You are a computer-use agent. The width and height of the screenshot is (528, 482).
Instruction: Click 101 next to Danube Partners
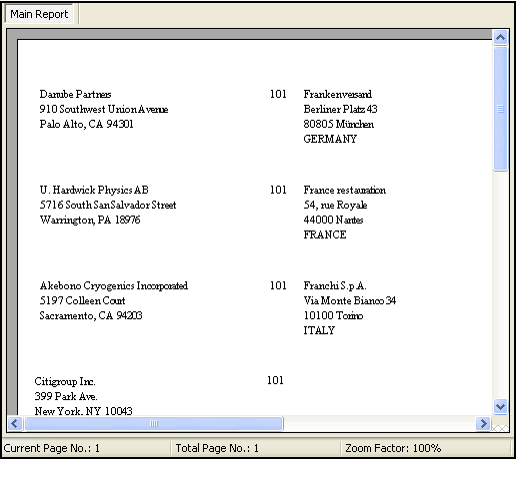point(278,94)
